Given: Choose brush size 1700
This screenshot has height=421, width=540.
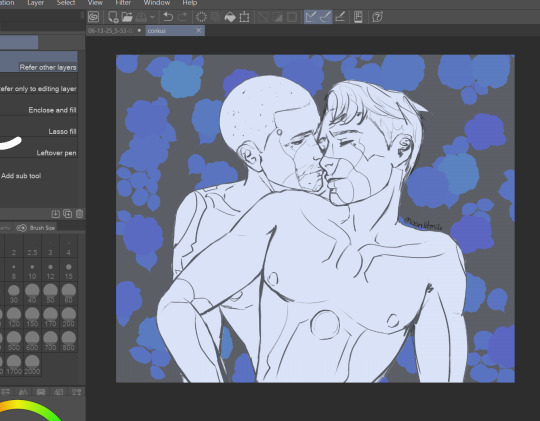Looking at the screenshot, I should click(x=14, y=364).
